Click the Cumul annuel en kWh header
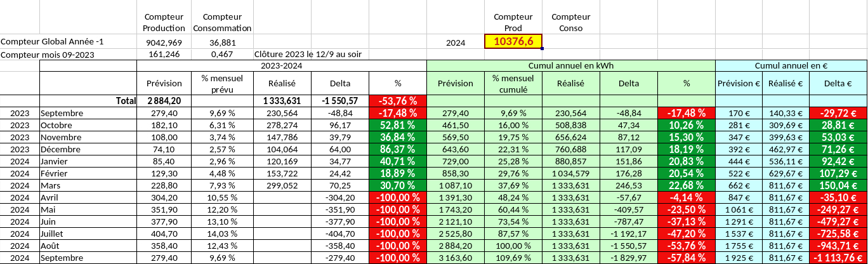This screenshot has height=264, width=868. tap(570, 65)
